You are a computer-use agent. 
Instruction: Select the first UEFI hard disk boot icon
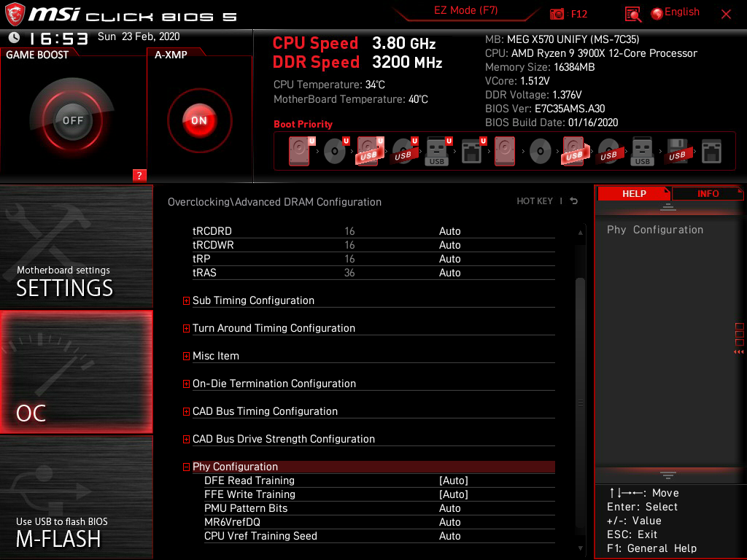(x=301, y=151)
